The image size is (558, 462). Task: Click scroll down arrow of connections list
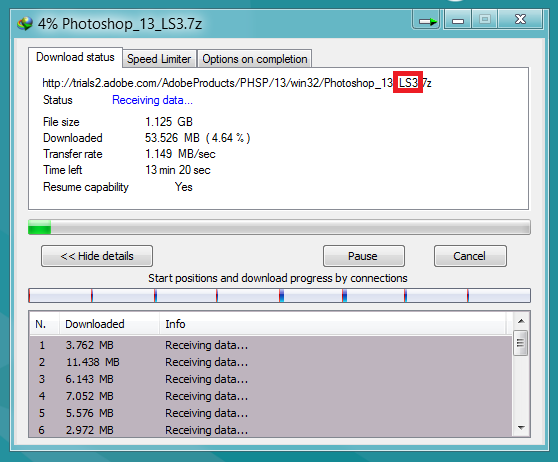pyautogui.click(x=521, y=428)
